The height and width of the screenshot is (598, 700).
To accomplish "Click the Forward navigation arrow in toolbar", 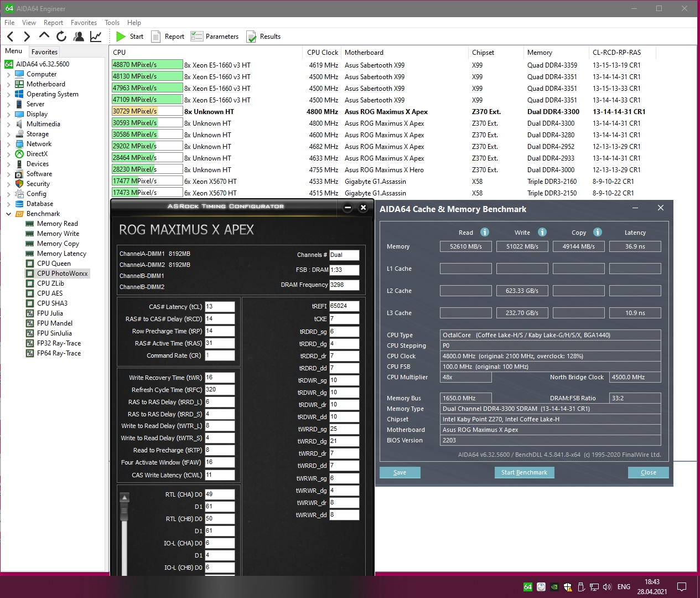I will point(27,37).
